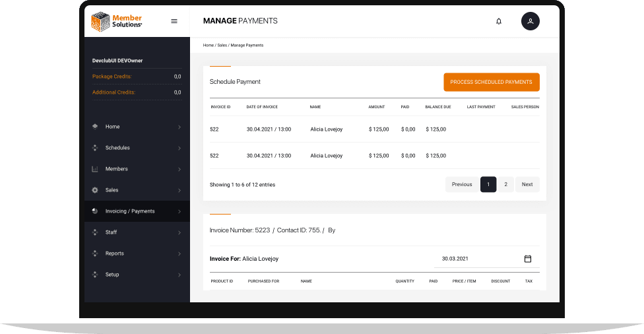Click the Members chart icon

[95, 169]
